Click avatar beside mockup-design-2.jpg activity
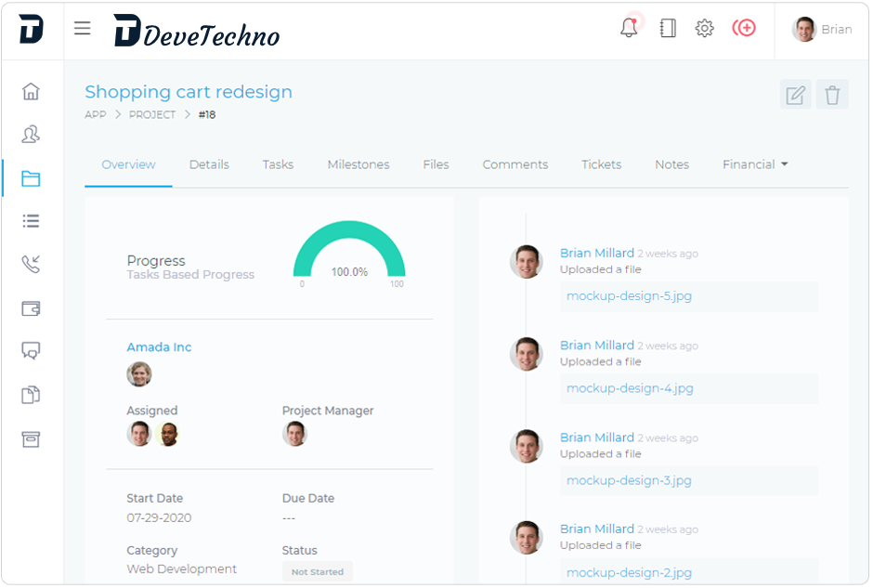This screenshot has width=873, height=588. pos(527,537)
